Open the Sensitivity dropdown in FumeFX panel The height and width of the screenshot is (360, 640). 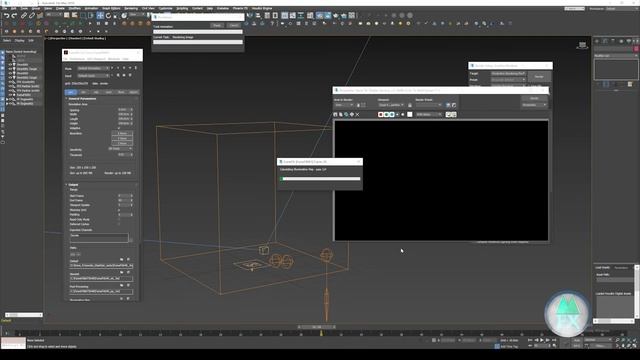pyautogui.click(x=120, y=149)
